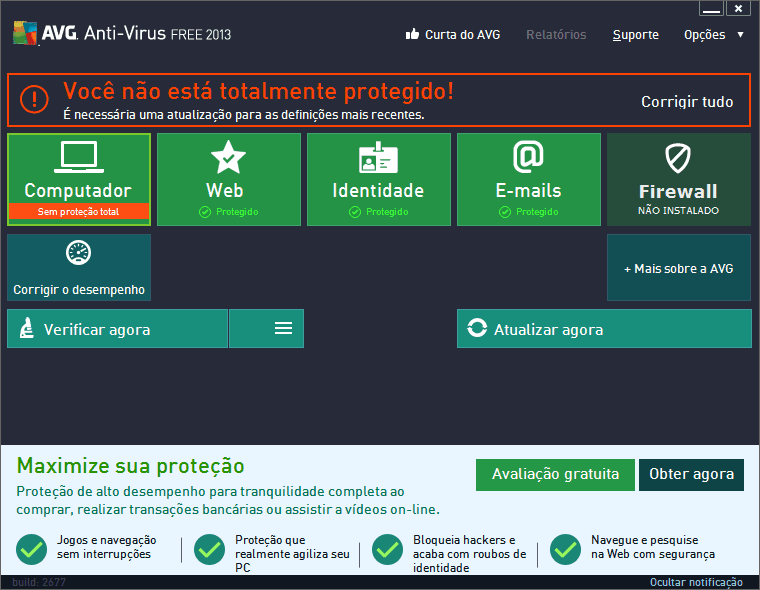
Task: Hide banner via Ocultar notificação
Action: (x=696, y=582)
